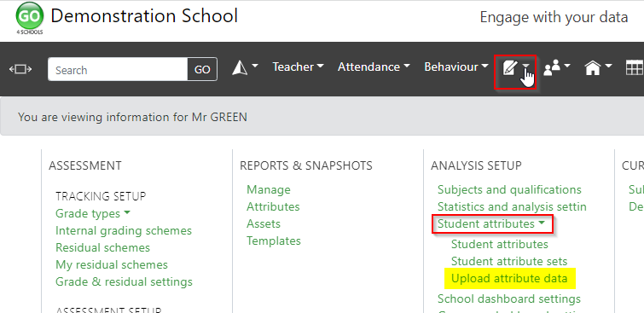Image resolution: width=644 pixels, height=313 pixels.
Task: Open the navigation arrow icon menu
Action: (245, 67)
